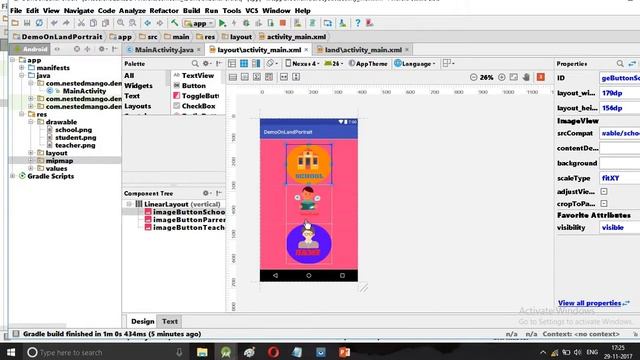Open the Navigate menu
The image size is (640, 360).
[79, 11]
